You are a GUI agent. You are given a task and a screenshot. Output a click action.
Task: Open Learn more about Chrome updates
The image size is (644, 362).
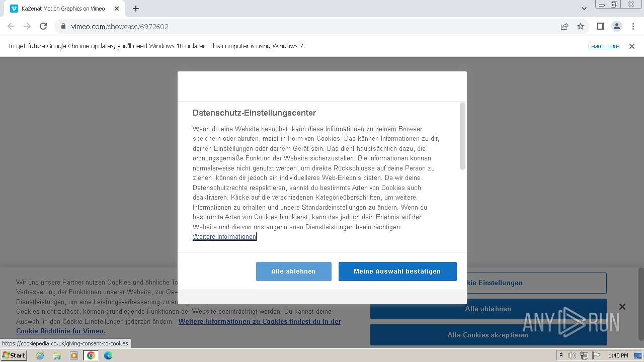pos(604,46)
